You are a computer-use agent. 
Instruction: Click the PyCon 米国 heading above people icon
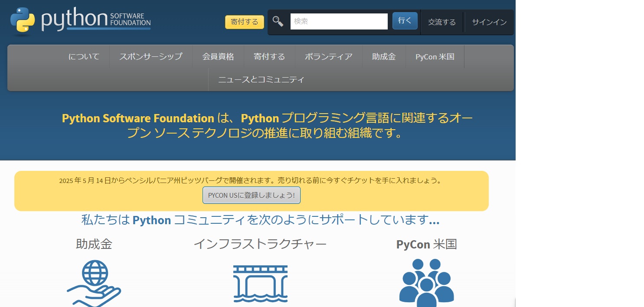coord(427,244)
